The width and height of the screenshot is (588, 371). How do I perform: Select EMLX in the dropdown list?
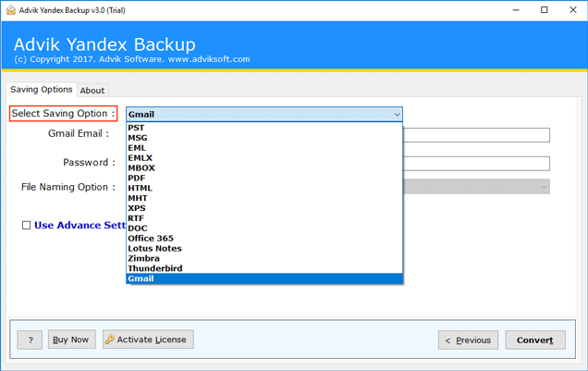[264, 158]
